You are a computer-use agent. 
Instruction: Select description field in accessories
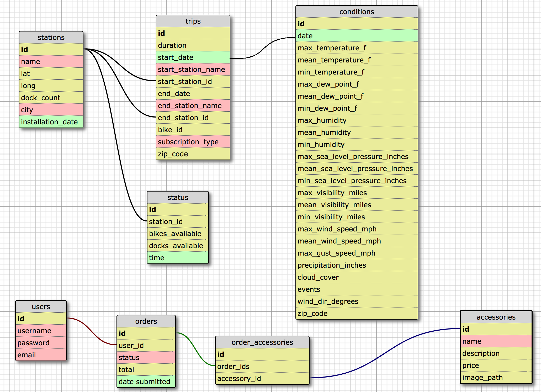[496, 353]
